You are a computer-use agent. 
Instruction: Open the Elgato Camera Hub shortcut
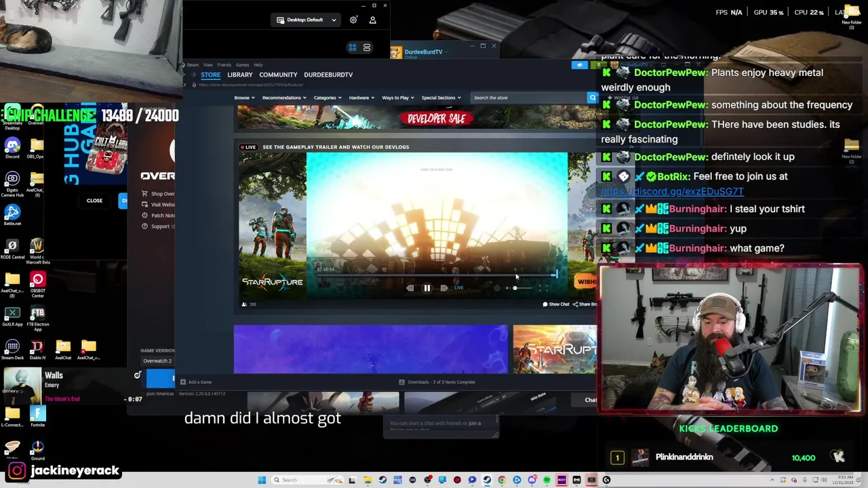pos(12,183)
